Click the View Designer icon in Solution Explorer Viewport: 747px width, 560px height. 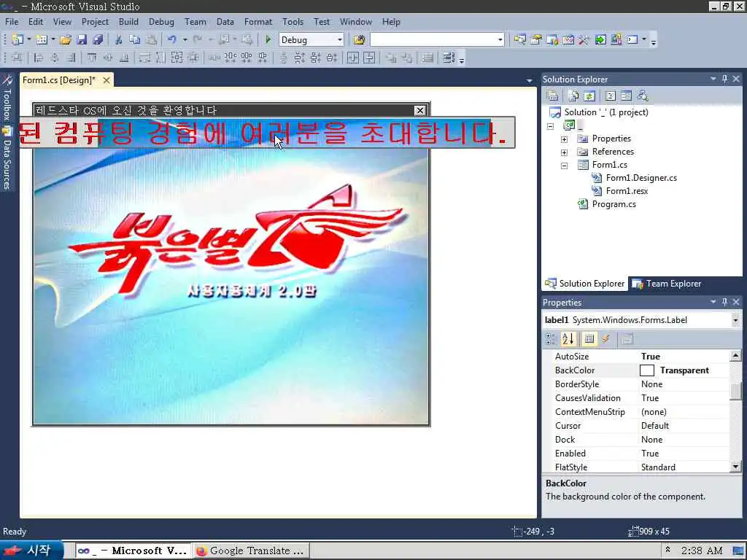[626, 96]
